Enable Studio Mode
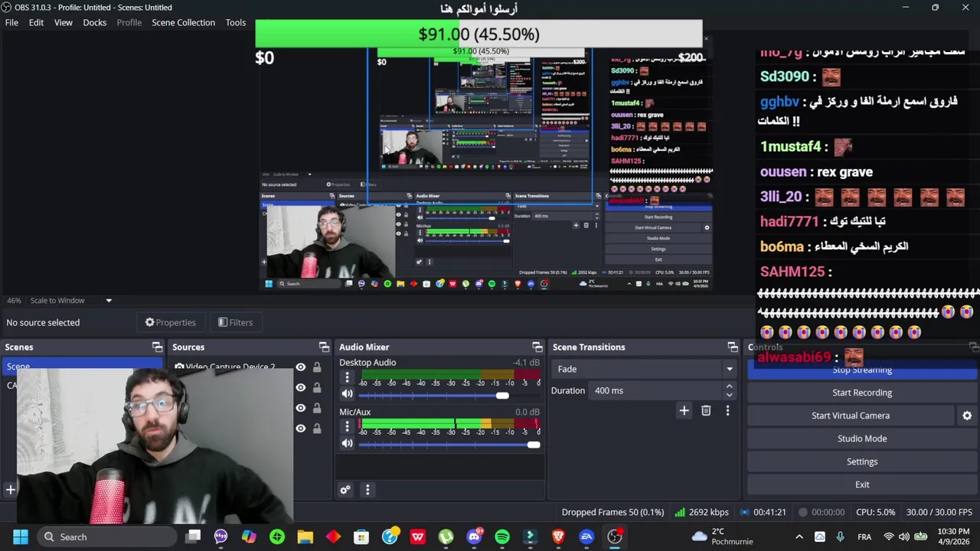The height and width of the screenshot is (551, 980). click(862, 439)
